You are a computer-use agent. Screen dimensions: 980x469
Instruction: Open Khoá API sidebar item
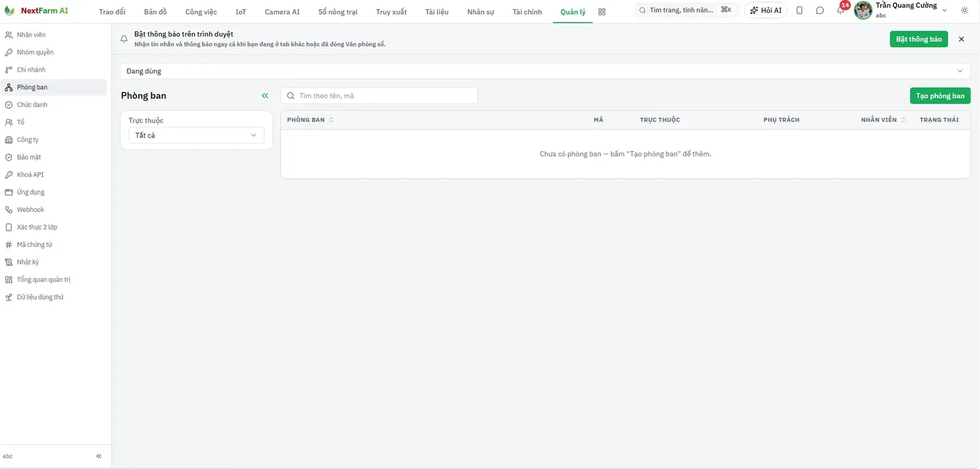coord(53,174)
